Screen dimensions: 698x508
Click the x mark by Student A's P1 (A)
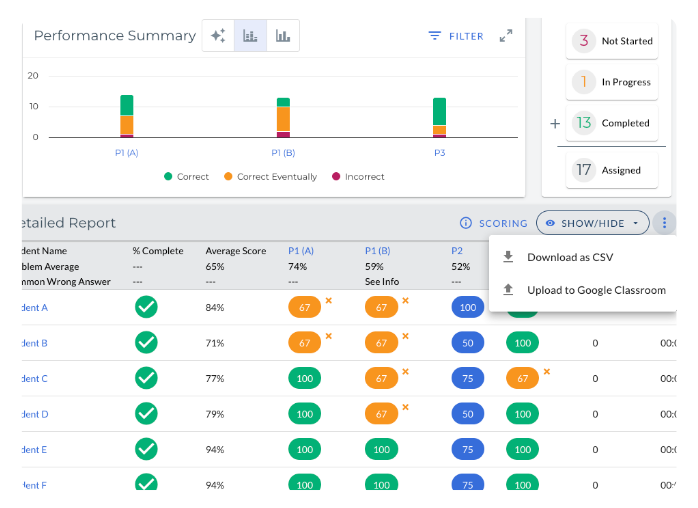(329, 301)
